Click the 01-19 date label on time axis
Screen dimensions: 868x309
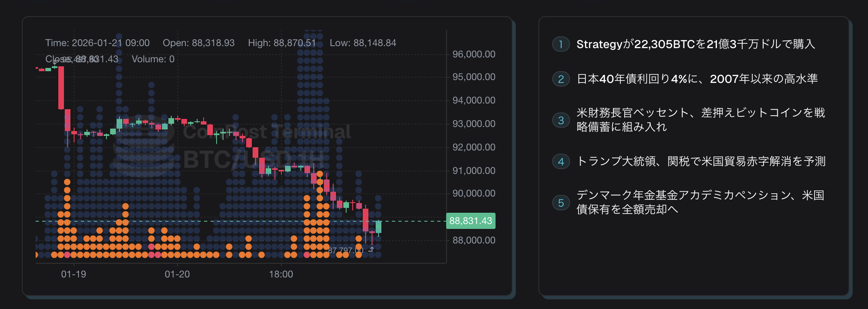pyautogui.click(x=74, y=274)
